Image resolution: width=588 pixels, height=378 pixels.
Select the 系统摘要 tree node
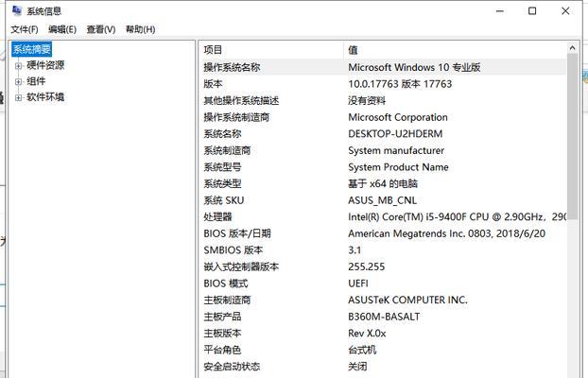coord(31,49)
